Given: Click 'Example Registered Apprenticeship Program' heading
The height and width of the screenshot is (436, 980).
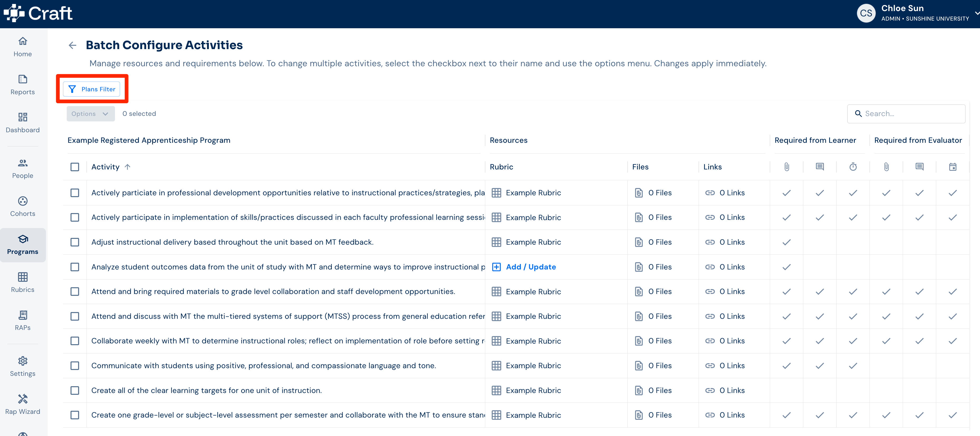Looking at the screenshot, I should [x=149, y=140].
